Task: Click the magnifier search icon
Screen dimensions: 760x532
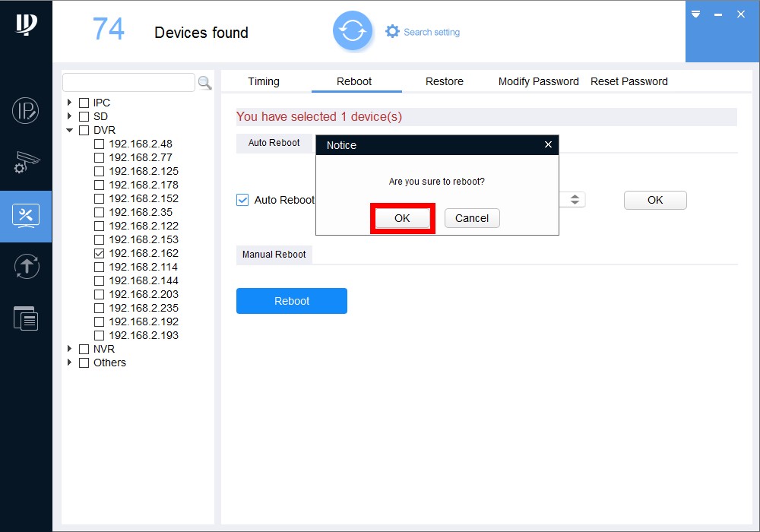Action: [205, 83]
